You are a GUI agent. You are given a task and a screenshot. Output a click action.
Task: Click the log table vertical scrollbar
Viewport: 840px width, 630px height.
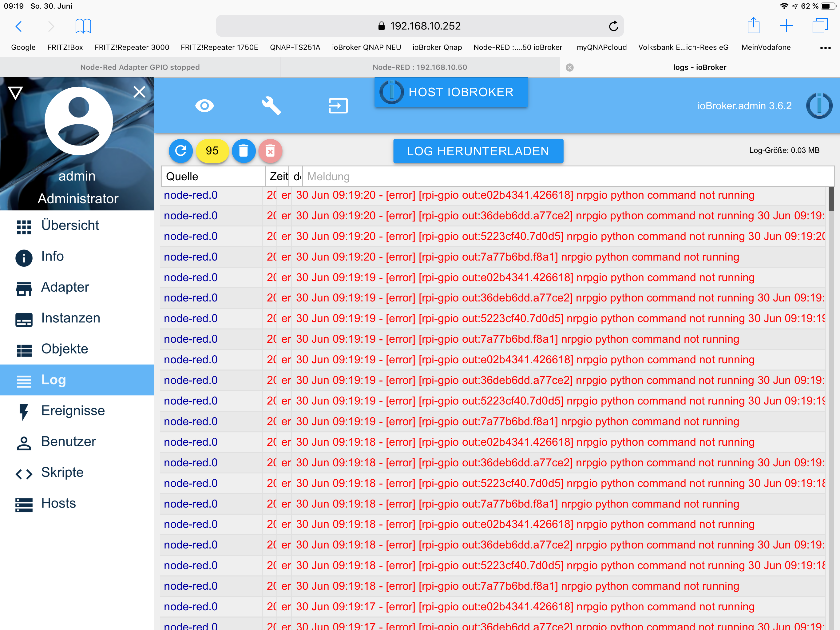831,199
